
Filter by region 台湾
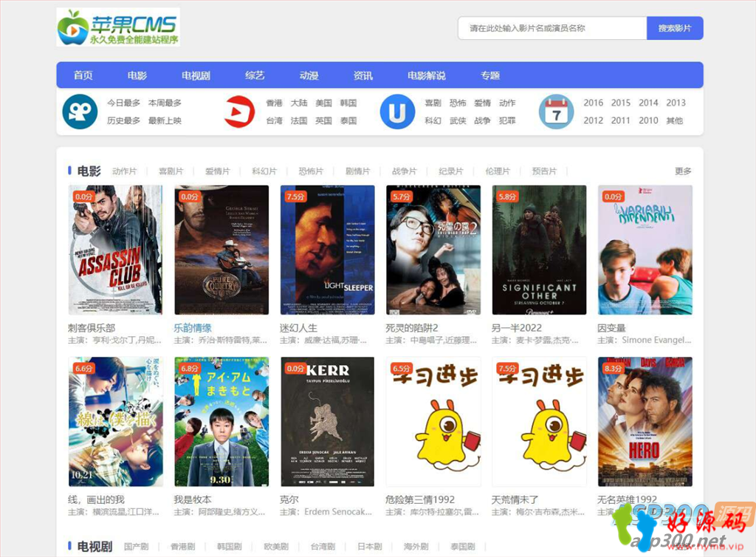pyautogui.click(x=275, y=120)
